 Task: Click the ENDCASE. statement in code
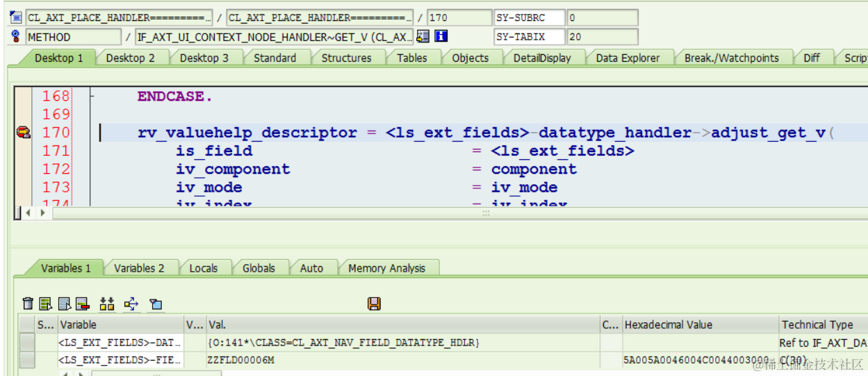tap(174, 97)
